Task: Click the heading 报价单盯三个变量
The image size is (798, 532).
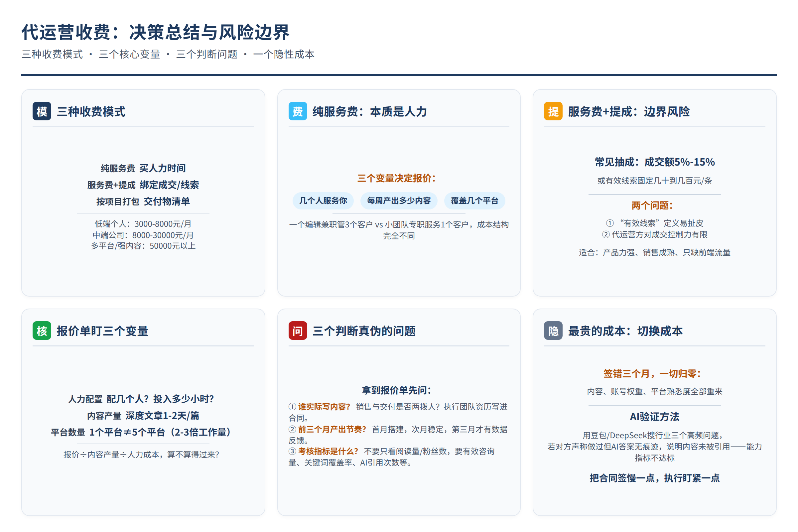Action: pos(102,331)
